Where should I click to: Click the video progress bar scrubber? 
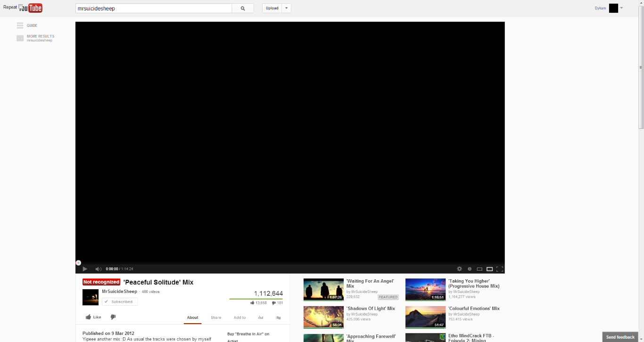click(x=79, y=263)
